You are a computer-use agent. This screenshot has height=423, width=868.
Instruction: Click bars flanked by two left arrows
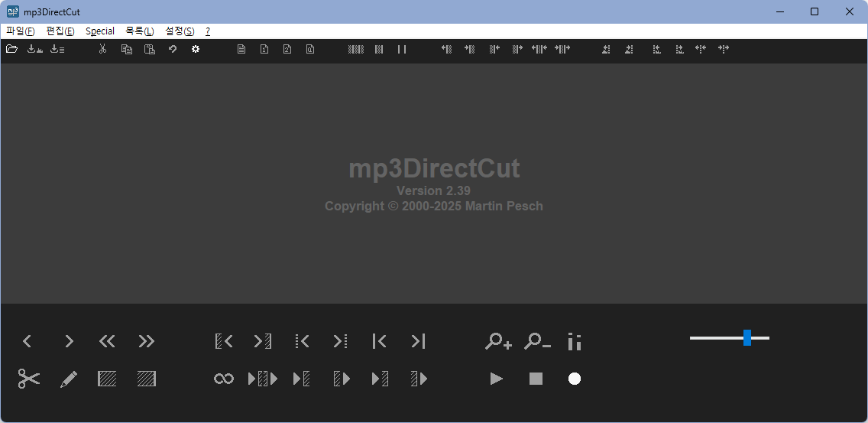539,50
